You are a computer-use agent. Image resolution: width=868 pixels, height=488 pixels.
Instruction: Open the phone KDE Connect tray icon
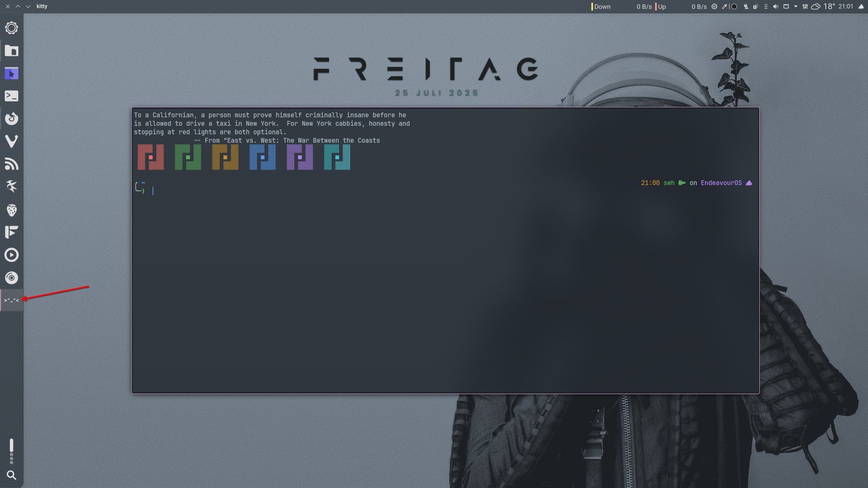[x=765, y=6]
